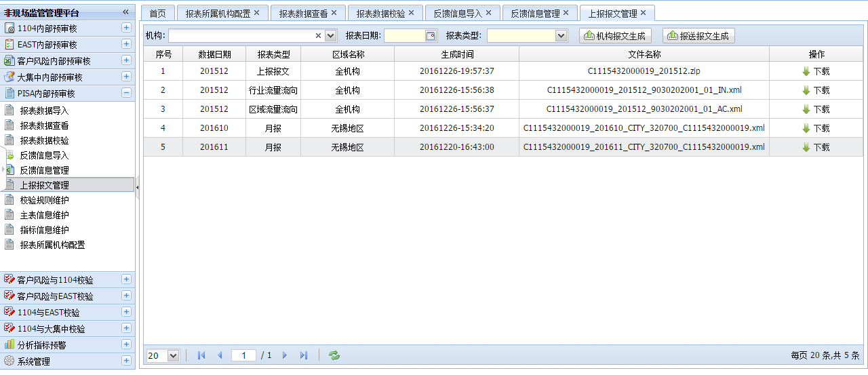Go to the last page using pagination arrow
This screenshot has width=868, height=375.
point(303,355)
